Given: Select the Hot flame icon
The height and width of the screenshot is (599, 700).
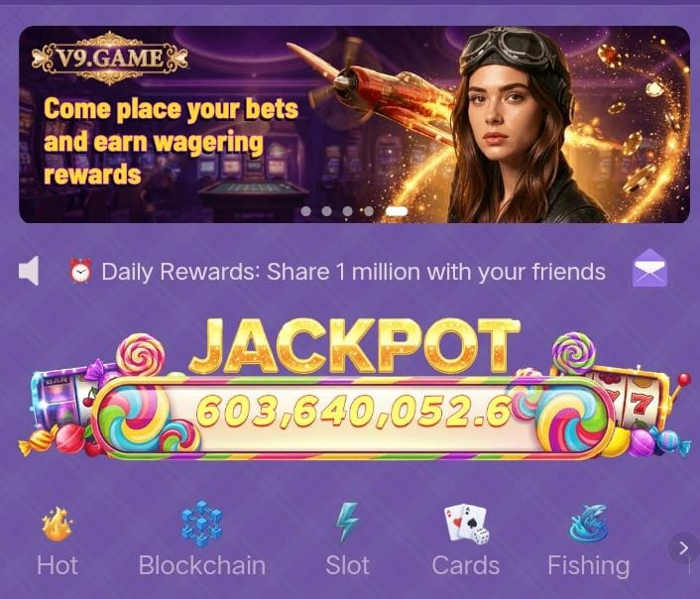Looking at the screenshot, I should click(58, 524).
